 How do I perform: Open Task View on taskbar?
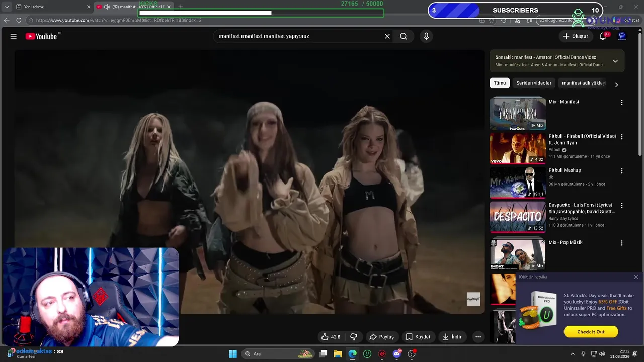pyautogui.click(x=324, y=354)
